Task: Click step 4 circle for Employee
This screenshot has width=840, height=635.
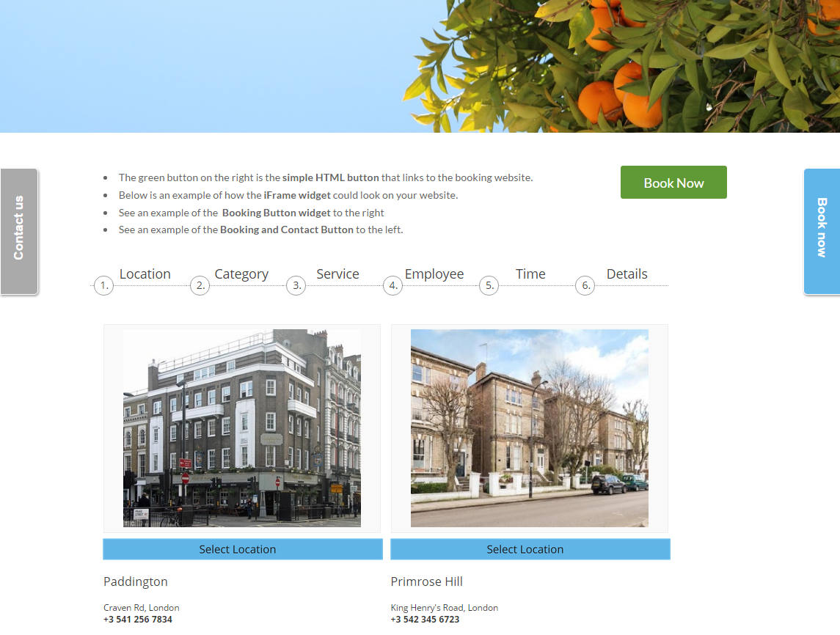Action: 392,286
